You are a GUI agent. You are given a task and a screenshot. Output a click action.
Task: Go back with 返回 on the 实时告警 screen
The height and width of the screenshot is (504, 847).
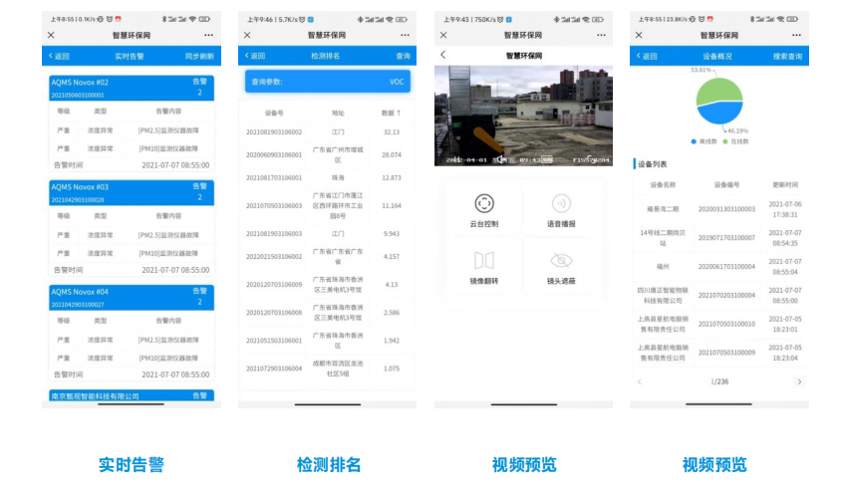[x=59, y=56]
